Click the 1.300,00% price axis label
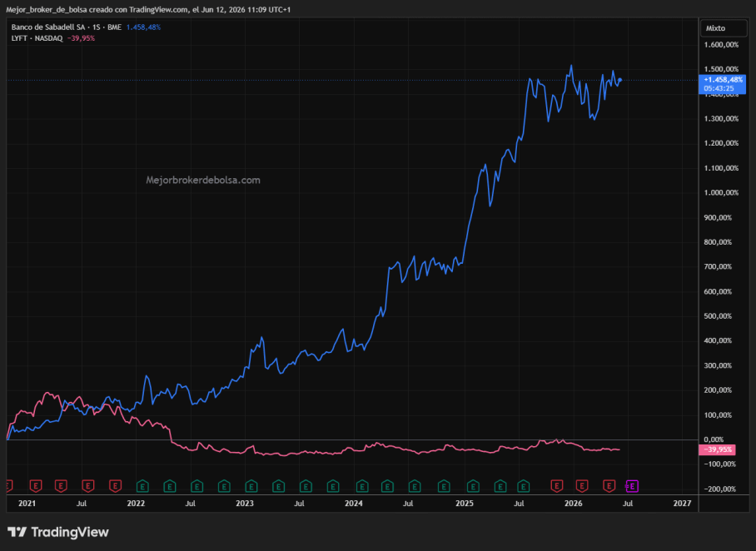The width and height of the screenshot is (756, 551). click(721, 119)
